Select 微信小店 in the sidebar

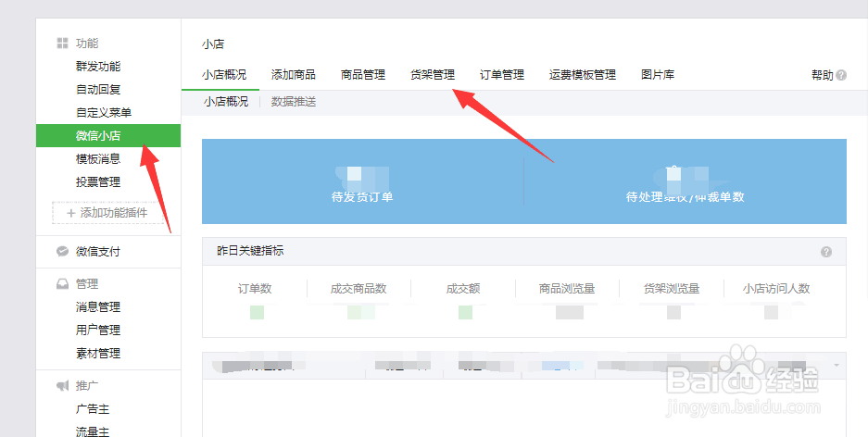108,135
